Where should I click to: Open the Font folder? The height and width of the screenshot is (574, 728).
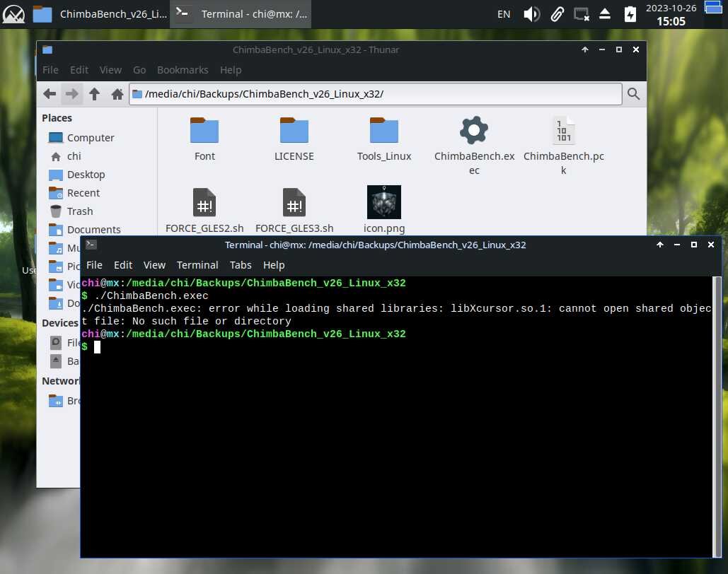(x=204, y=131)
